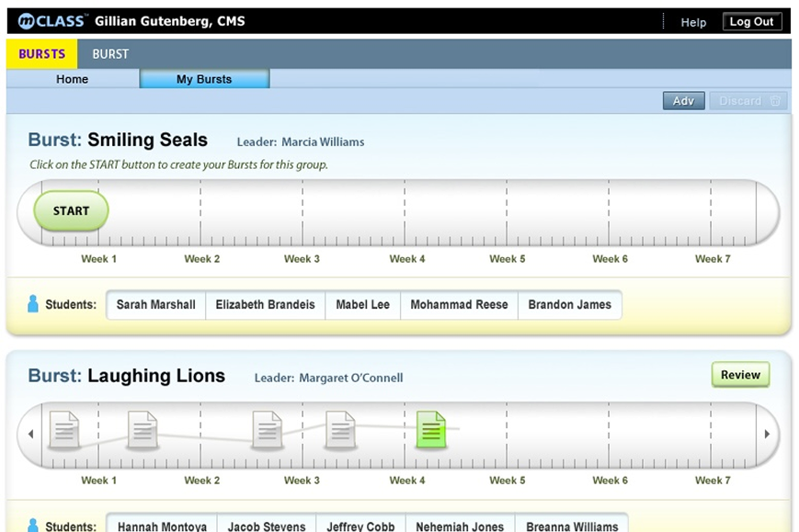Click Week 2 label on Laughing Lions timeline
The image size is (799, 532).
point(201,480)
